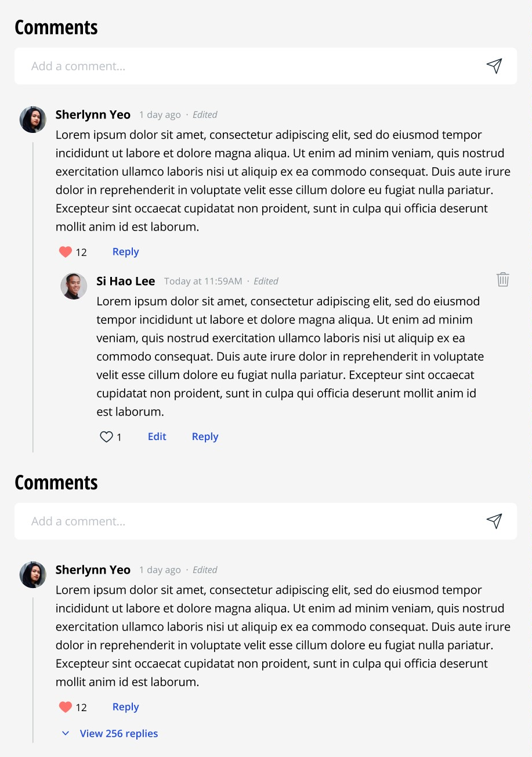Screen dimensions: 532x757
Task: Click the chevron next to View 256 replies
Action: coord(66,734)
